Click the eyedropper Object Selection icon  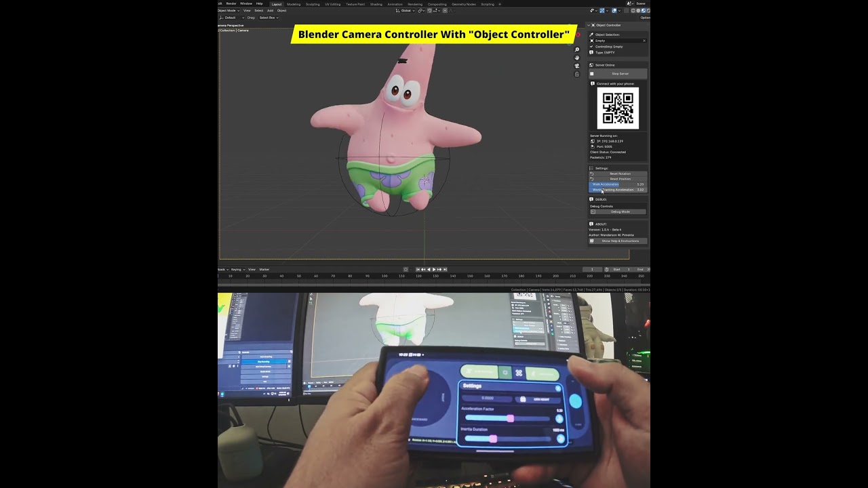point(591,35)
